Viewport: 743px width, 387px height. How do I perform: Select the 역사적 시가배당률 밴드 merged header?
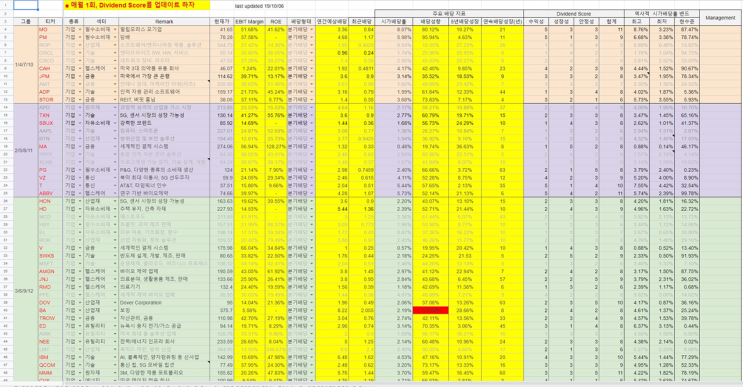pyautogui.click(x=661, y=14)
